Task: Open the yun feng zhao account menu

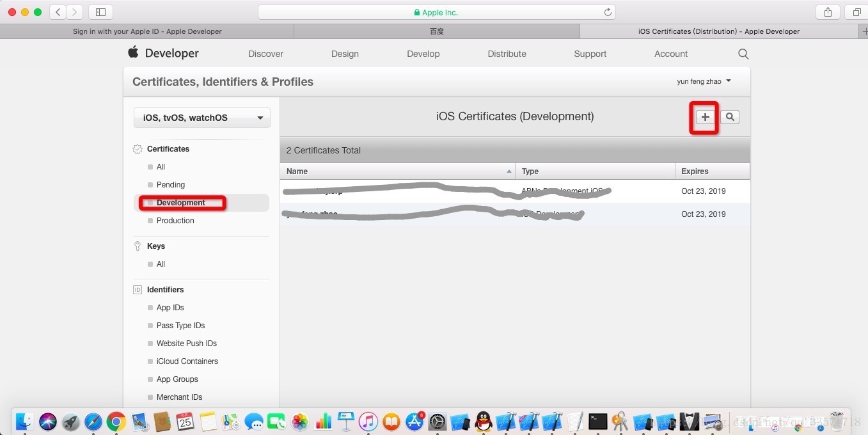Action: tap(704, 81)
